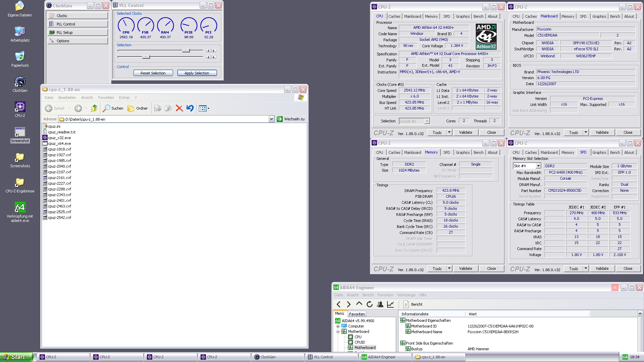
Task: Click left step arrow of lower PLL slider
Action: click(x=208, y=57)
